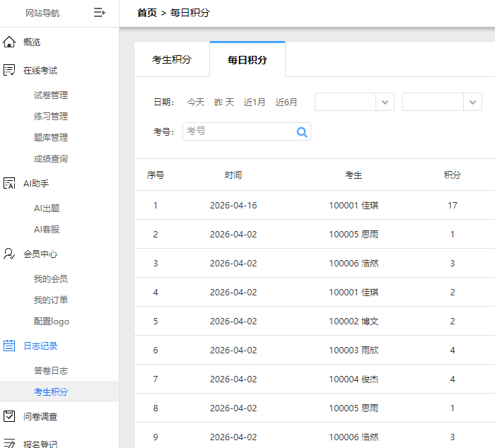495x448 pixels.
Task: Open AI客服 submenu item
Action: [x=47, y=229]
